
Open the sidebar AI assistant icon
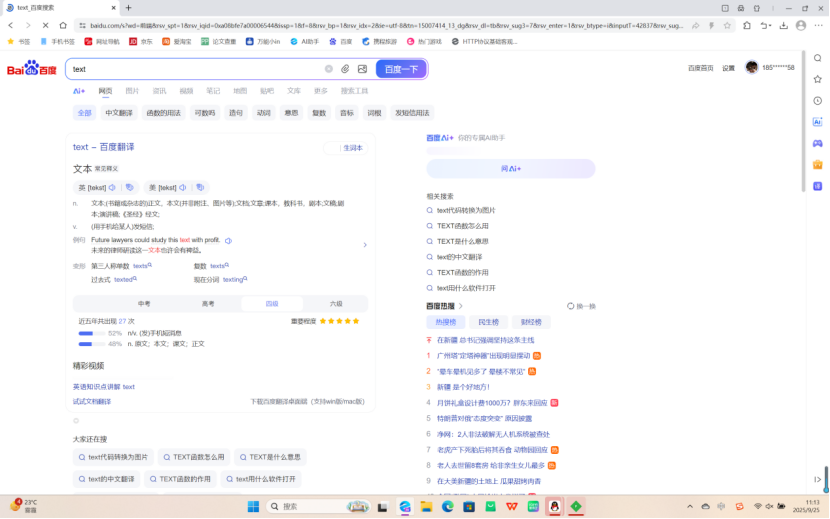818,122
